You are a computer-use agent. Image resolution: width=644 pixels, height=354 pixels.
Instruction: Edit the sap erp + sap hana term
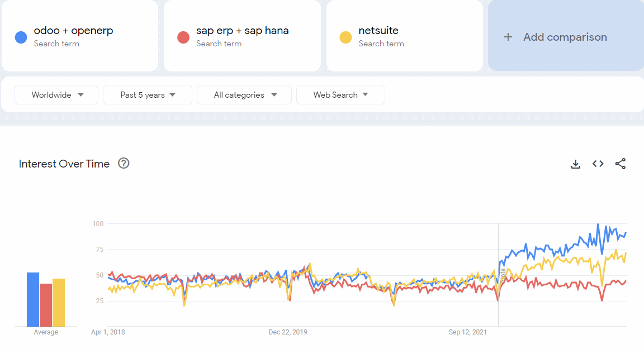click(242, 31)
